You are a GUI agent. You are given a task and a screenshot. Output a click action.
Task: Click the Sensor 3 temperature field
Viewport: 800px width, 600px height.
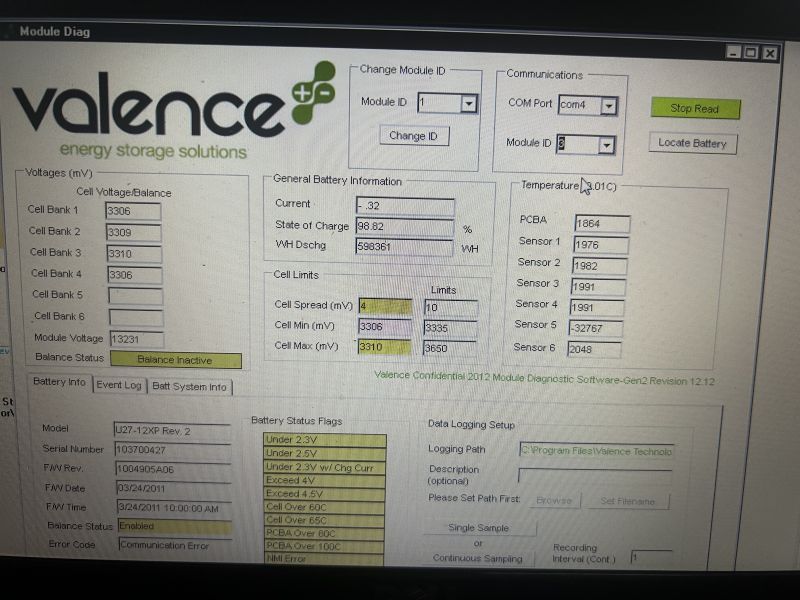click(598, 287)
